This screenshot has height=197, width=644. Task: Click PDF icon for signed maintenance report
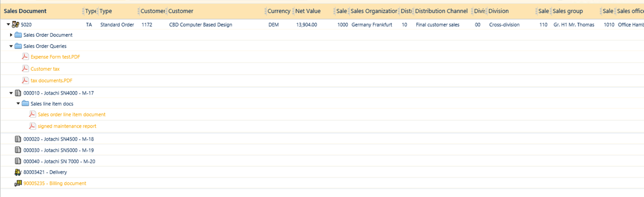(33, 126)
